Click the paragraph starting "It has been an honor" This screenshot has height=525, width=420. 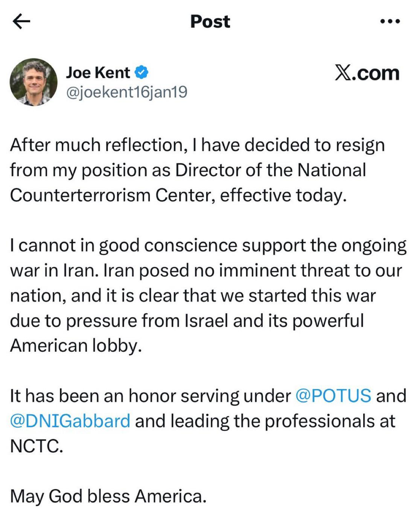(x=207, y=421)
